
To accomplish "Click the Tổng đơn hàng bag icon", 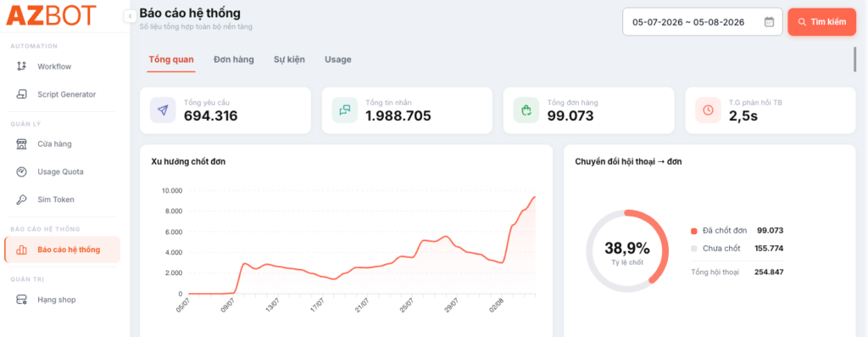I will coord(526,110).
